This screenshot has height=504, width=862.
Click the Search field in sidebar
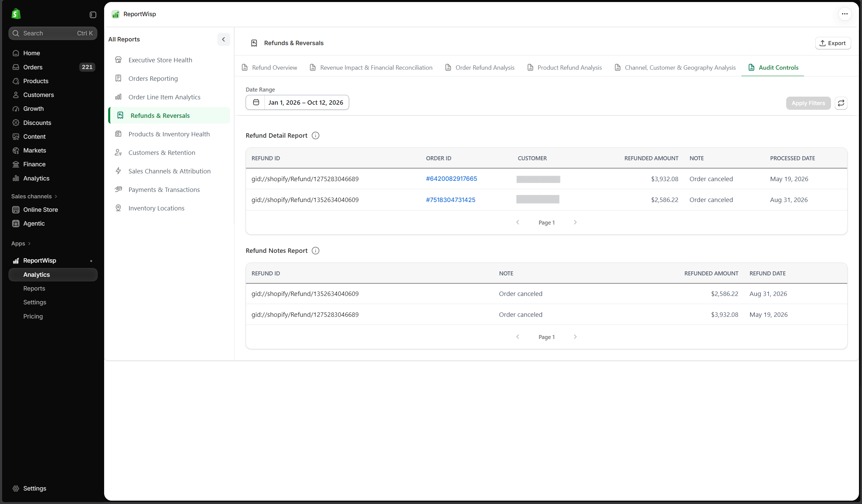click(x=53, y=33)
